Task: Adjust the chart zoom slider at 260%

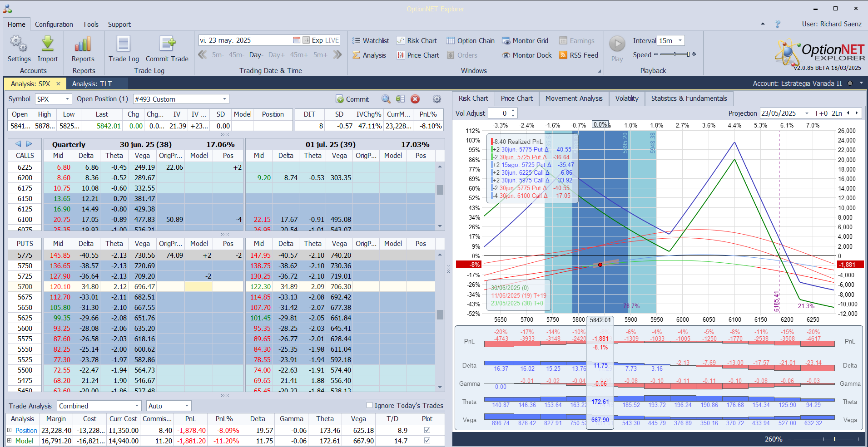Action: click(x=823, y=439)
